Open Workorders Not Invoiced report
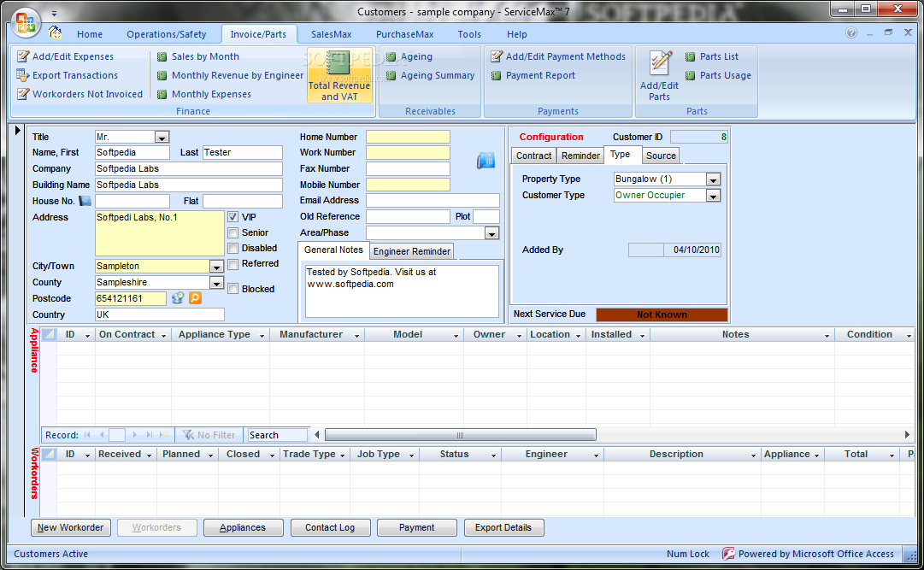The image size is (924, 570). click(x=80, y=94)
